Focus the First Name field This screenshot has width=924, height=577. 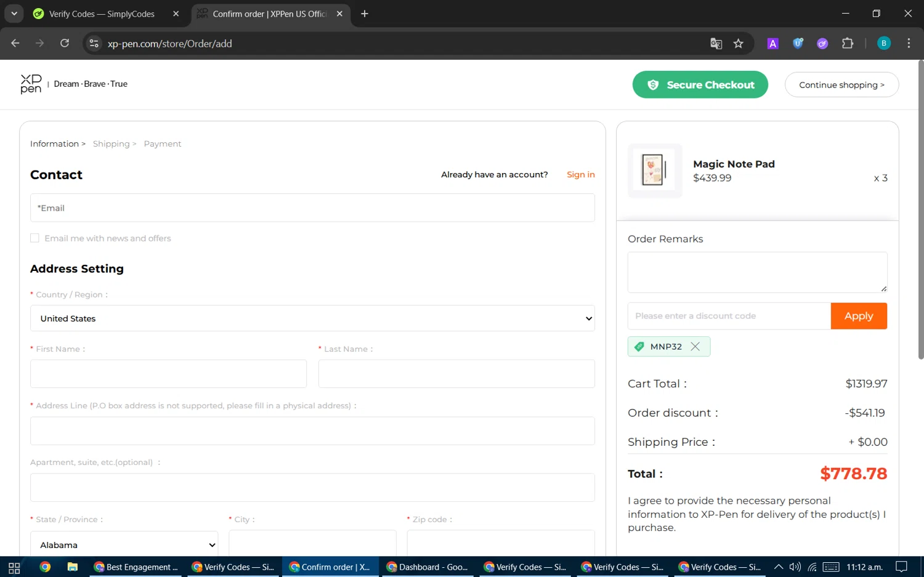pyautogui.click(x=168, y=374)
